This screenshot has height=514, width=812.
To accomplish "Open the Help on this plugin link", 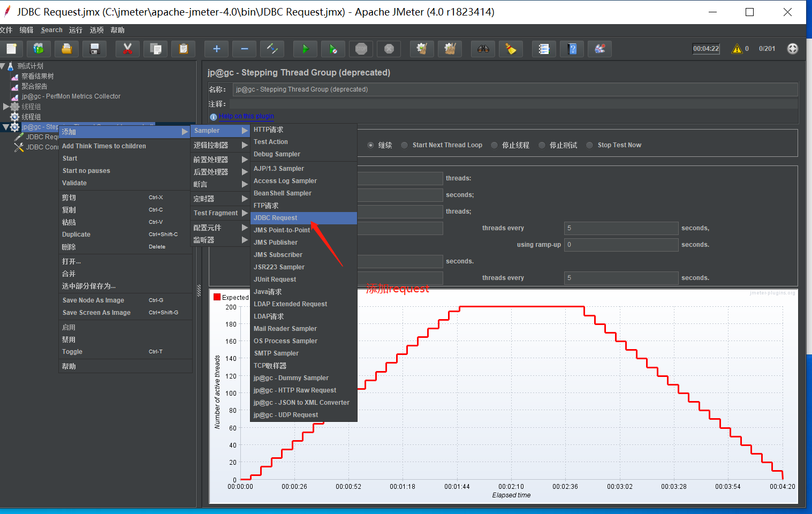I will pos(246,116).
